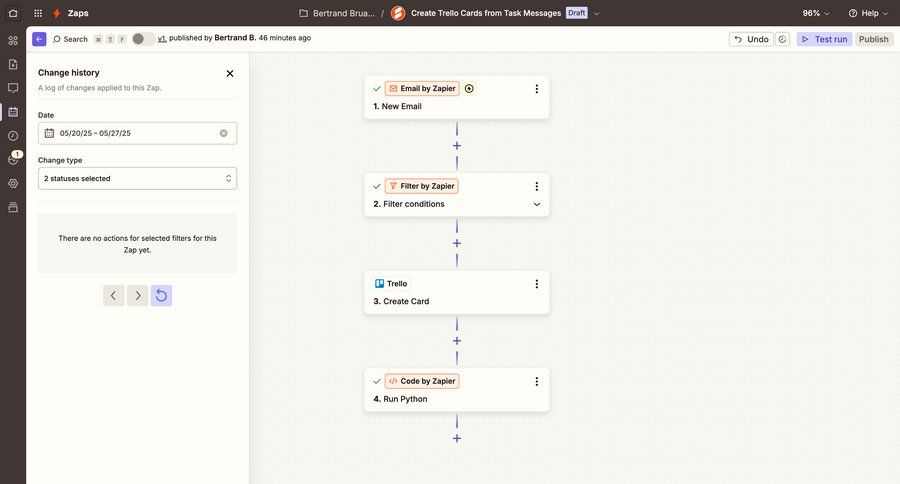This screenshot has height=484, width=900.
Task: Add a step after New Email
Action: 457,146
